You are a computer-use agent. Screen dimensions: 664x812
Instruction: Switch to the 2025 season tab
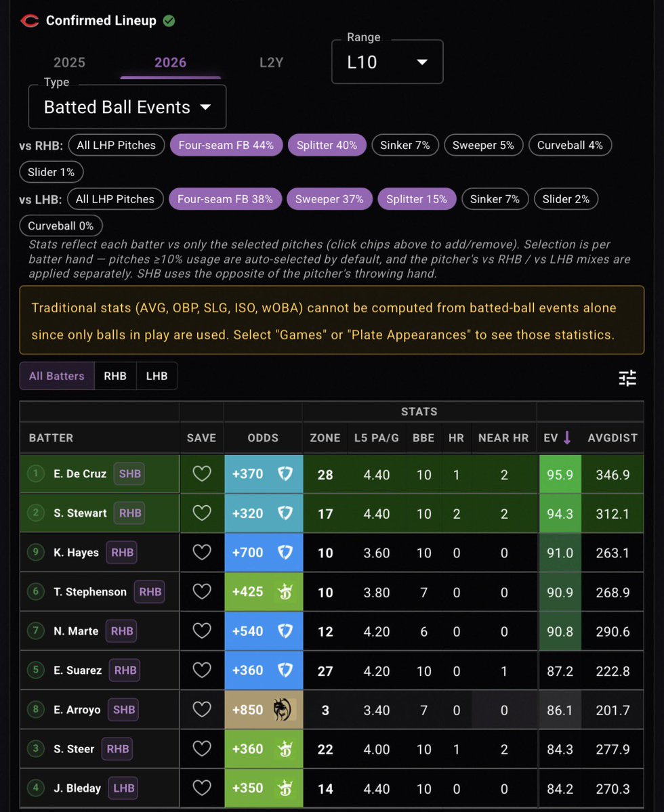click(69, 63)
